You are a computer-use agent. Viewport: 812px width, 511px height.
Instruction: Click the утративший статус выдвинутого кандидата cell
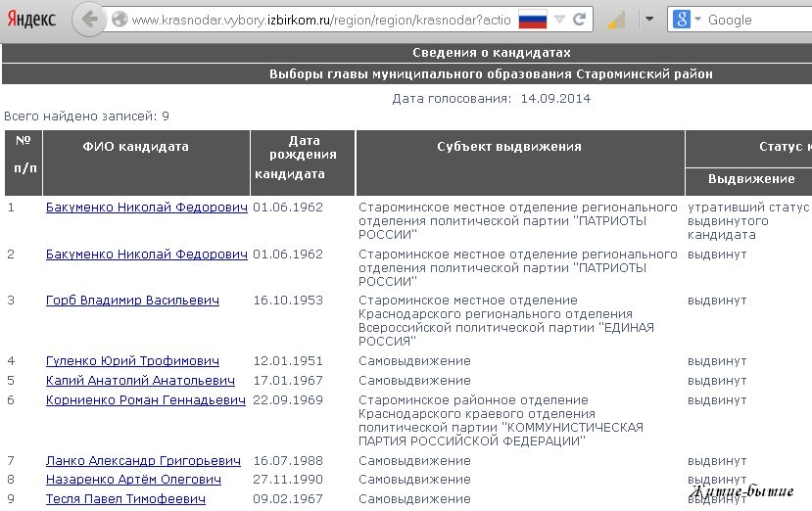[x=748, y=221]
